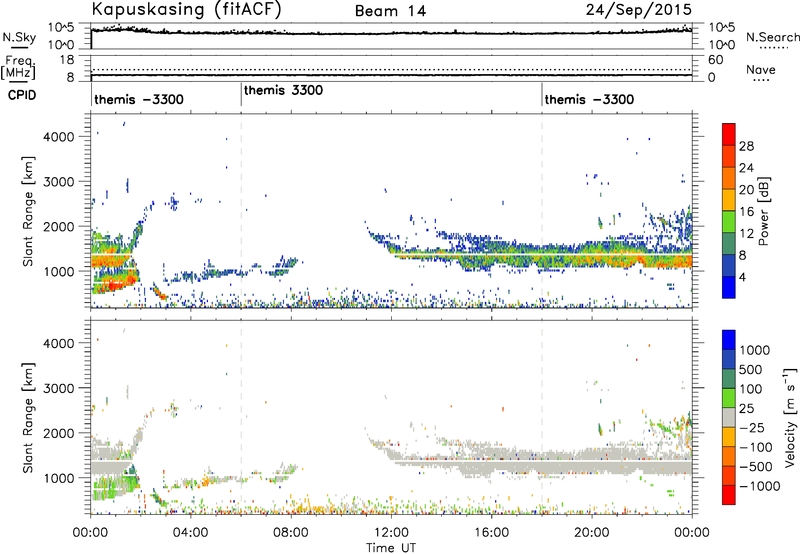The height and width of the screenshot is (554, 800).
Task: Click the 20:00 time tick label
Action: (x=591, y=533)
